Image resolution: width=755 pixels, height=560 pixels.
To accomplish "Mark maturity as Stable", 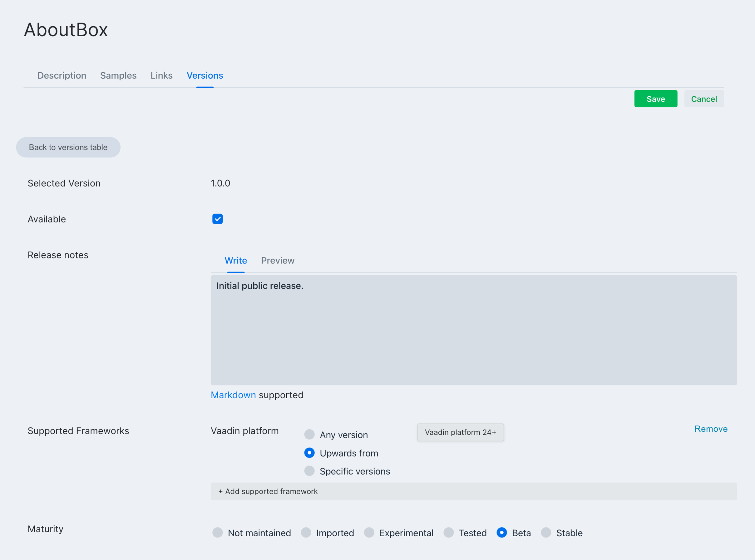I will [x=546, y=533].
